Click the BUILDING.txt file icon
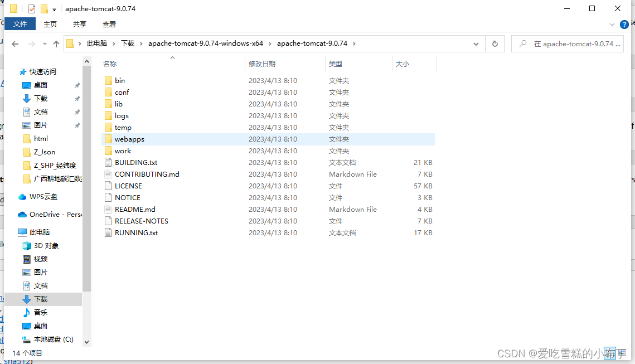This screenshot has height=364, width=635. pos(108,162)
